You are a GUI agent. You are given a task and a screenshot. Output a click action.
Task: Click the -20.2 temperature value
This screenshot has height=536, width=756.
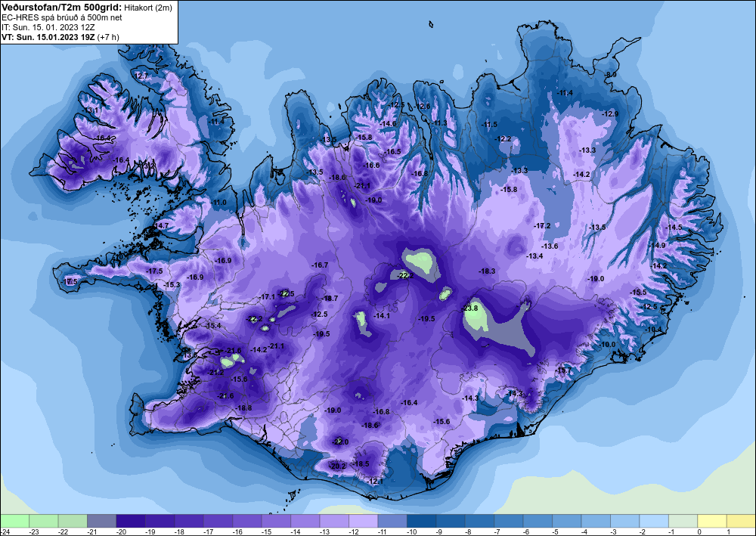pos(338,466)
